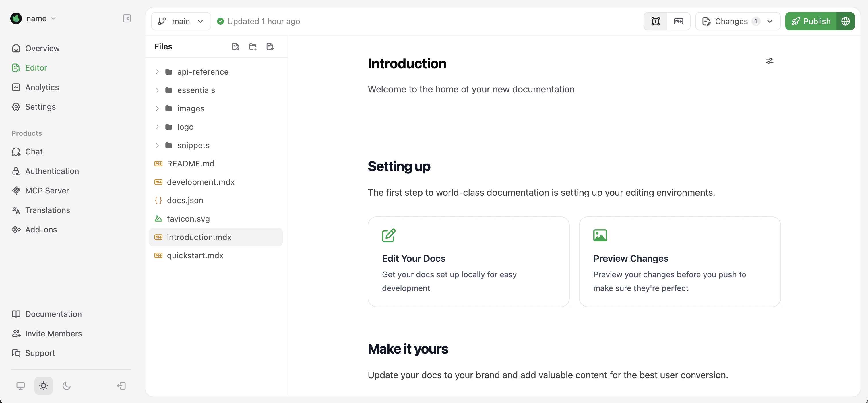Enable dark theme with the moon icon
The height and width of the screenshot is (403, 868).
click(x=66, y=386)
